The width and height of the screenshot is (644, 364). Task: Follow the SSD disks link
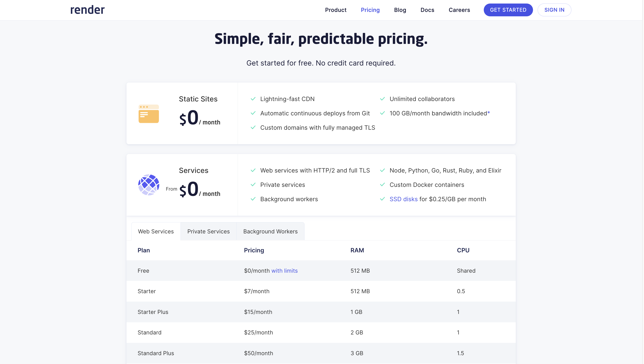403,199
